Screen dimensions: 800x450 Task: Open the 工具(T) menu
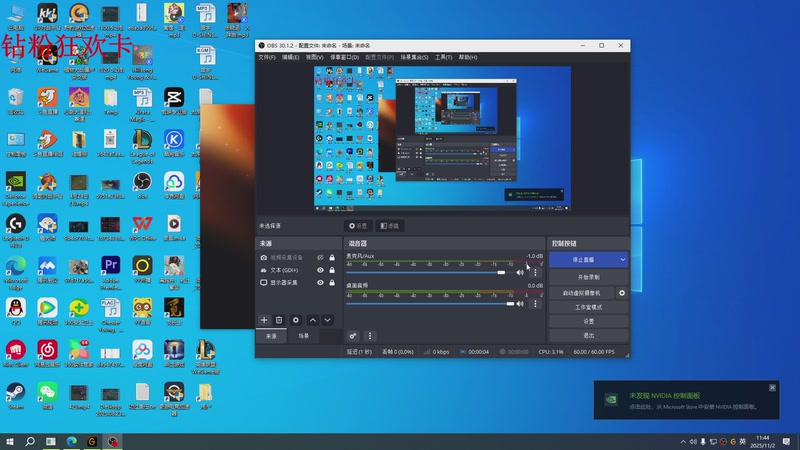[443, 57]
